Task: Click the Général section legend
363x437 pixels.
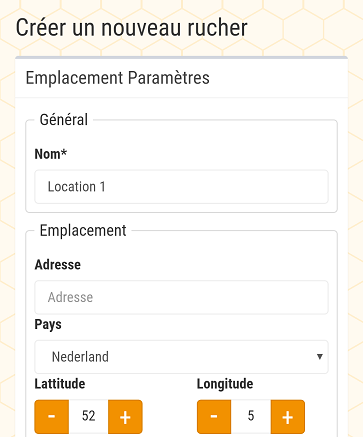Action: tap(64, 120)
